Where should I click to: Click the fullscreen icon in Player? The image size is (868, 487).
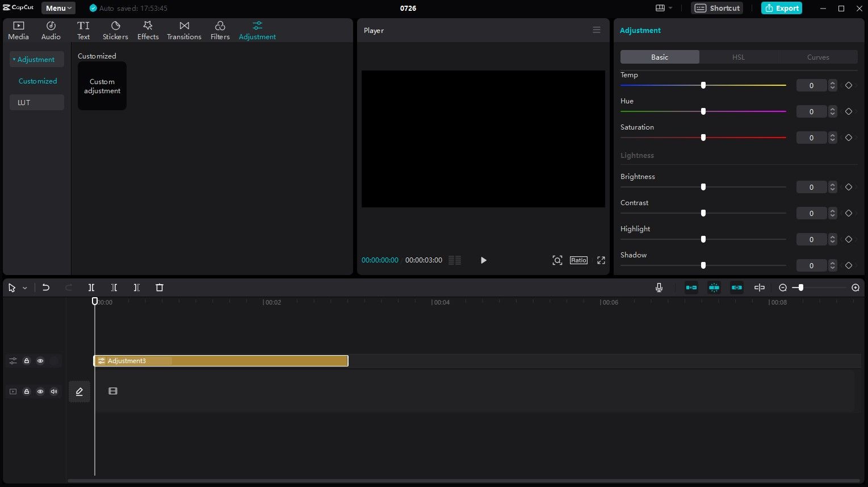coord(601,260)
